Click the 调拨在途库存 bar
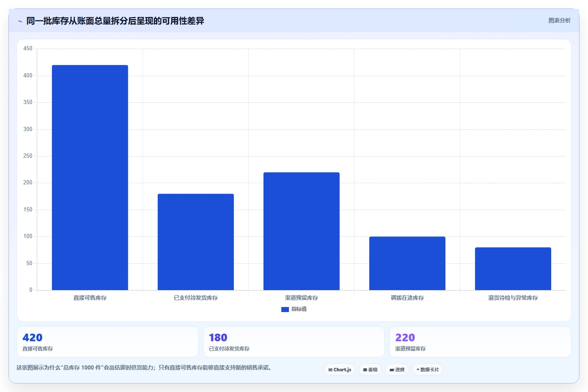 407,263
